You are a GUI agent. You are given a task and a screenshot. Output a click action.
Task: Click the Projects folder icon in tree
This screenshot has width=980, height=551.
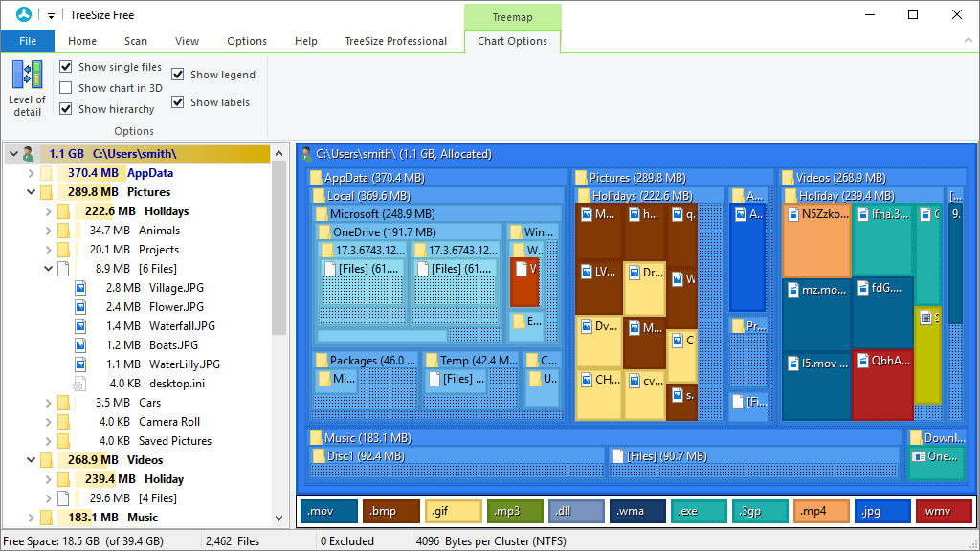tap(63, 250)
